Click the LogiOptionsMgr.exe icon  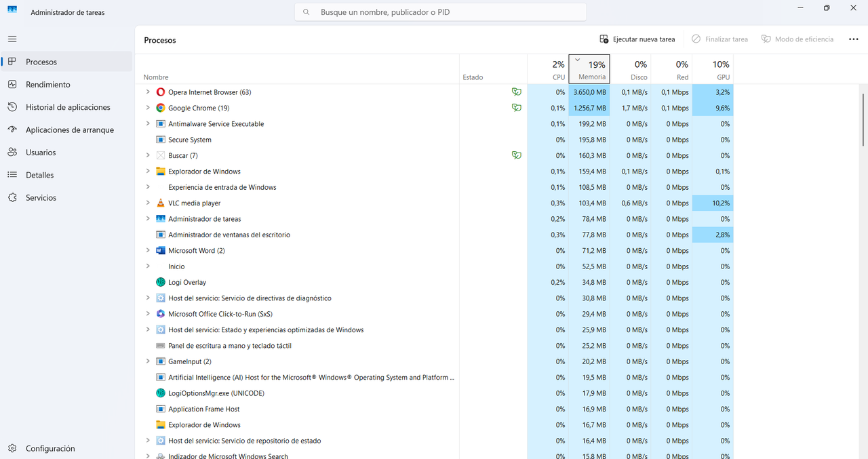[161, 393]
